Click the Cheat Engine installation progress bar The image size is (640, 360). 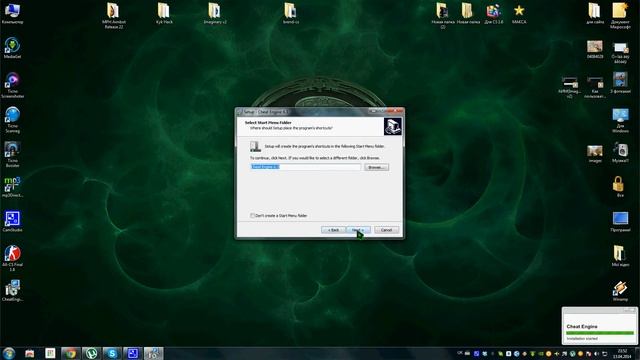(x=600, y=333)
